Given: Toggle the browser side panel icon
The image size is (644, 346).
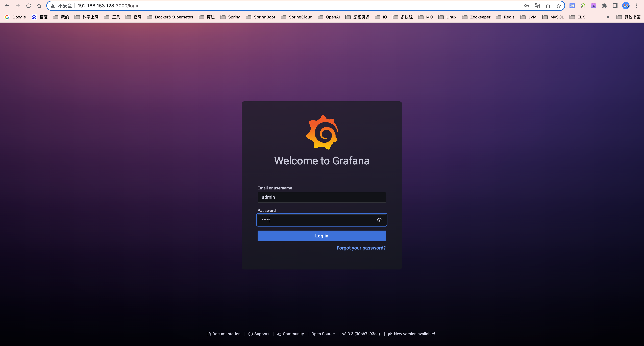Looking at the screenshot, I should [615, 6].
